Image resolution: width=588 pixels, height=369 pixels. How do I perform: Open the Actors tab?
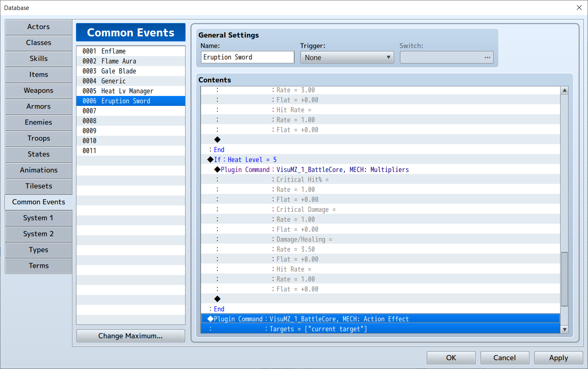(39, 27)
